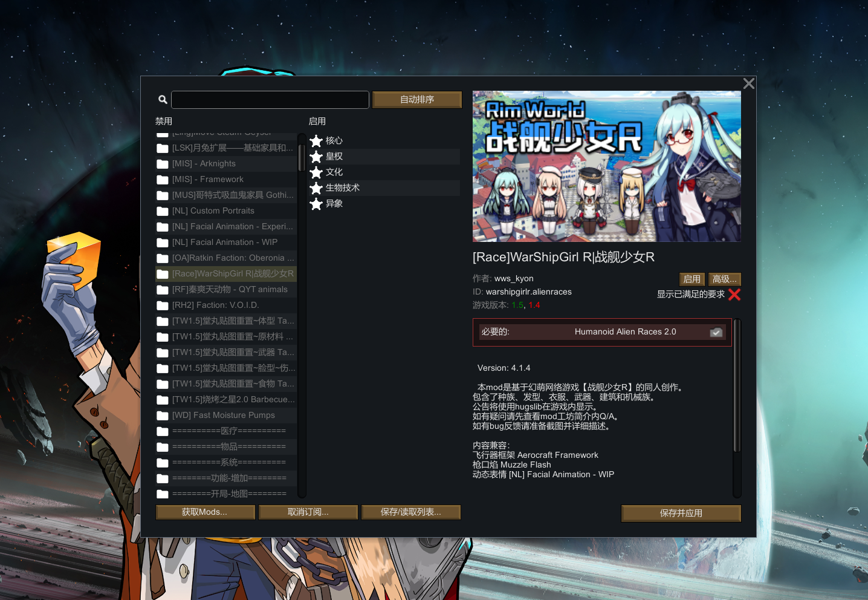868x600 pixels.
Task: Click the mod search text field
Action: pyautogui.click(x=270, y=100)
